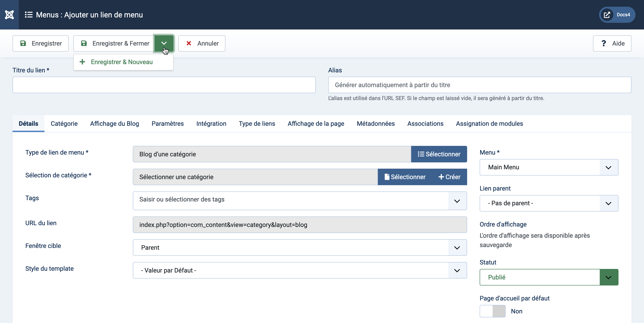Open the Associations tab
644x323 pixels.
pyautogui.click(x=425, y=124)
